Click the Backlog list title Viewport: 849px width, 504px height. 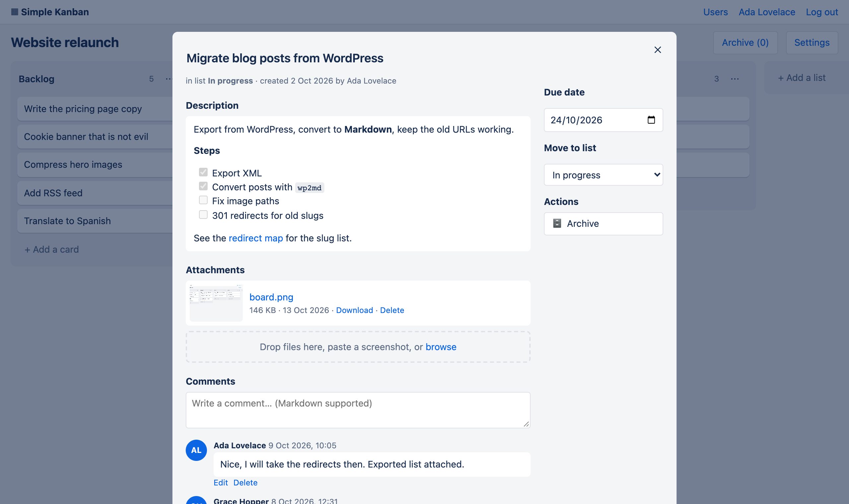click(36, 79)
